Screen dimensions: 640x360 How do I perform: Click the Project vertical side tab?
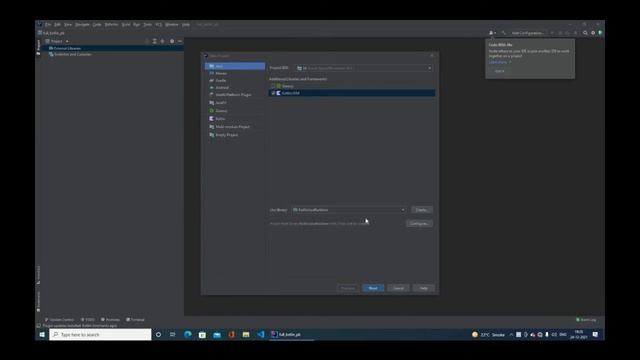pyautogui.click(x=38, y=47)
